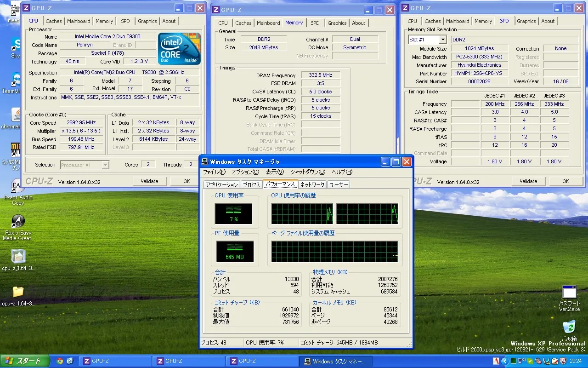Launch Roxio Easy Media Creator from desktop
Viewport: 588px width, 368px height.
18,222
